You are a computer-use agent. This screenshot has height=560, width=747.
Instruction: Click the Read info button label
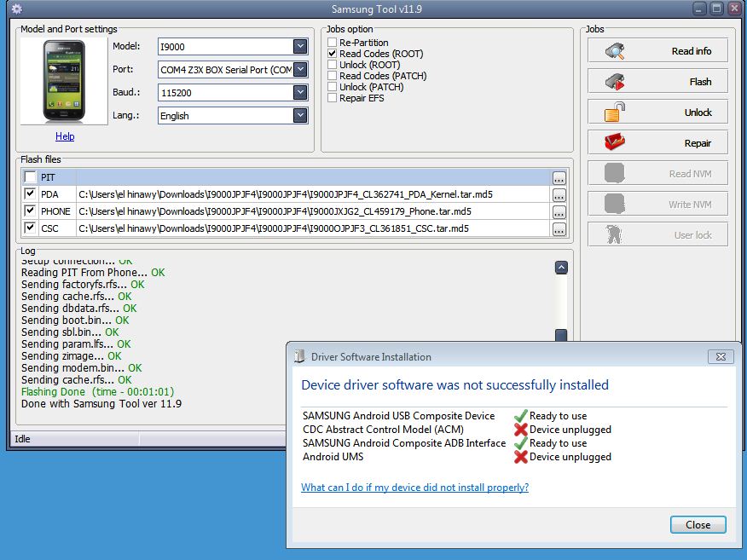(692, 51)
